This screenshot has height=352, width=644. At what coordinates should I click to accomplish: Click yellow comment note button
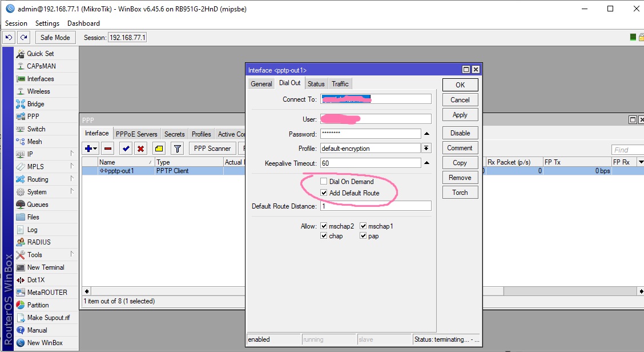click(159, 149)
